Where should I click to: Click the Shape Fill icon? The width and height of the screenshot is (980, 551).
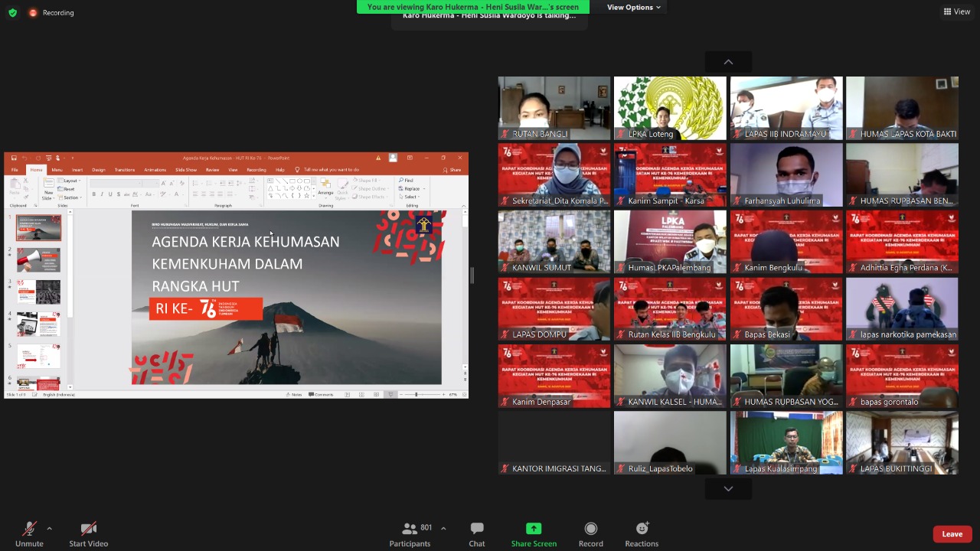[x=355, y=181]
